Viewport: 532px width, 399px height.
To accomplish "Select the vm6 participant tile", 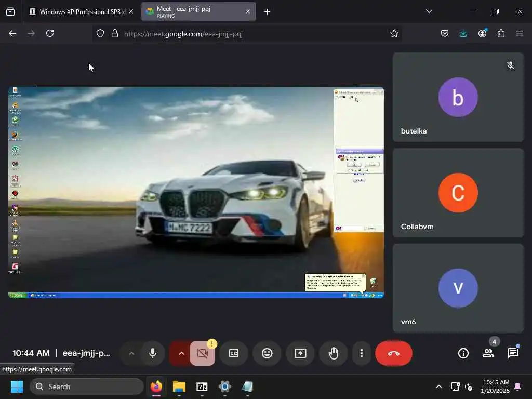I will click(x=458, y=288).
